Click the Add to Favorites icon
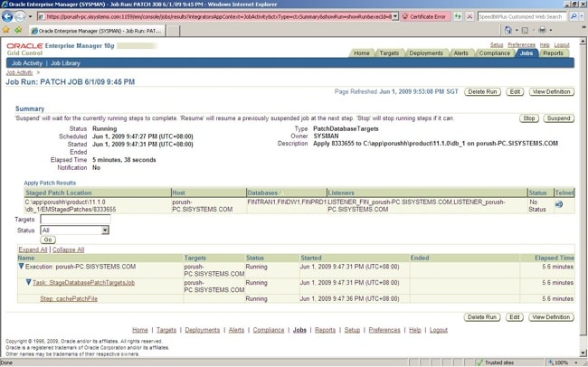Screen dimensions: 588x367 pyautogui.click(x=18, y=30)
